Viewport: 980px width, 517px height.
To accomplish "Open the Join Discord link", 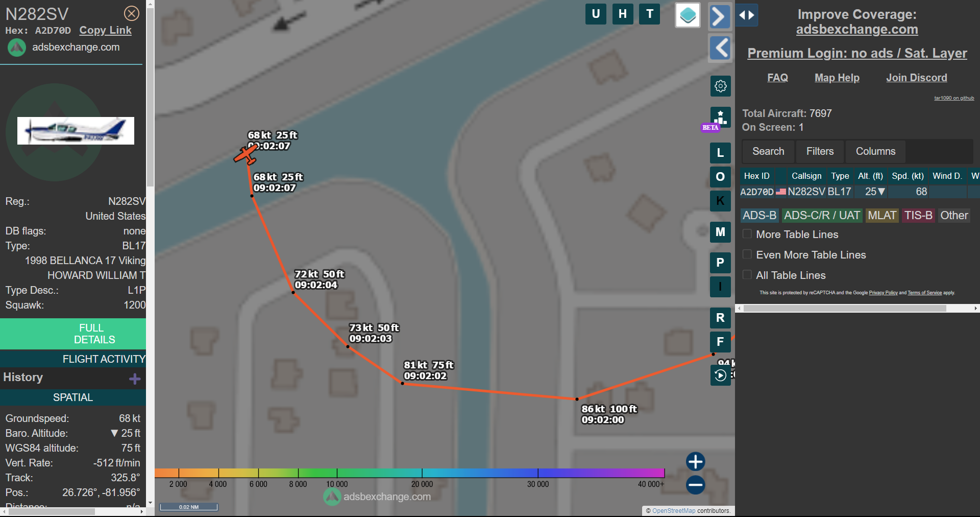I will point(917,78).
